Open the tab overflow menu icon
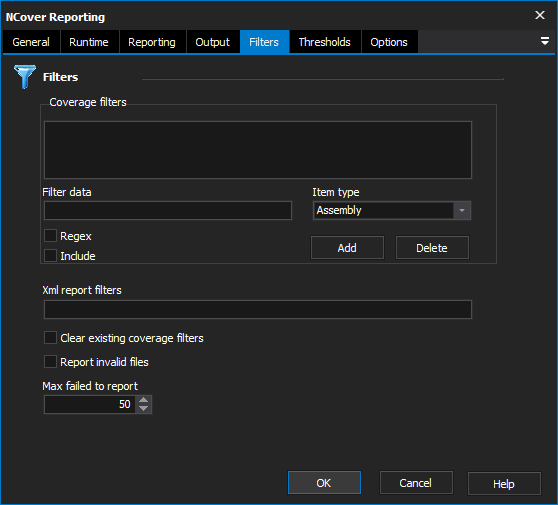Image resolution: width=558 pixels, height=505 pixels. (544, 41)
